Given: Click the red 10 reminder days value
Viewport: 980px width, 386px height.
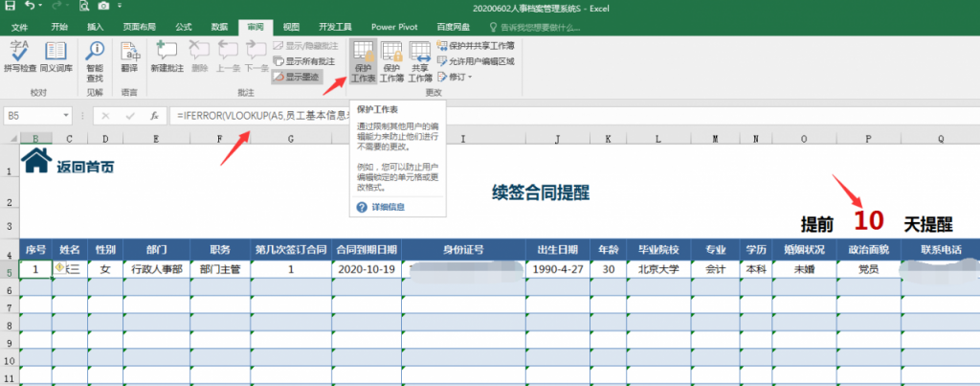Looking at the screenshot, I should point(869,221).
